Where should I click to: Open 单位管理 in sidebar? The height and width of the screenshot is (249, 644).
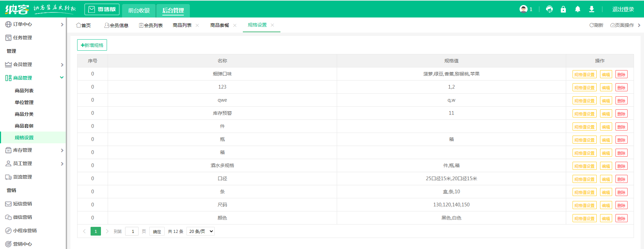tap(24, 102)
